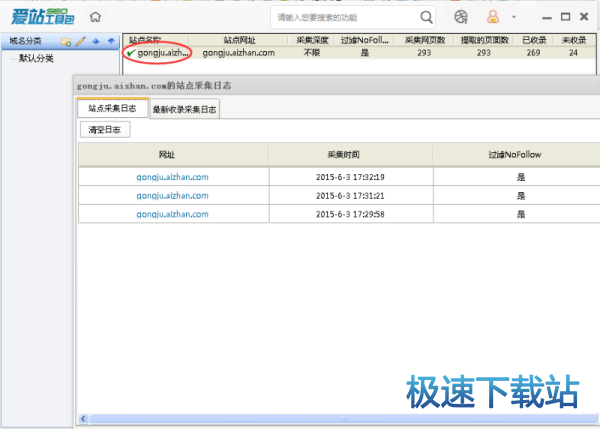Select the 默认分类 tree item
The width and height of the screenshot is (600, 429).
[x=36, y=58]
